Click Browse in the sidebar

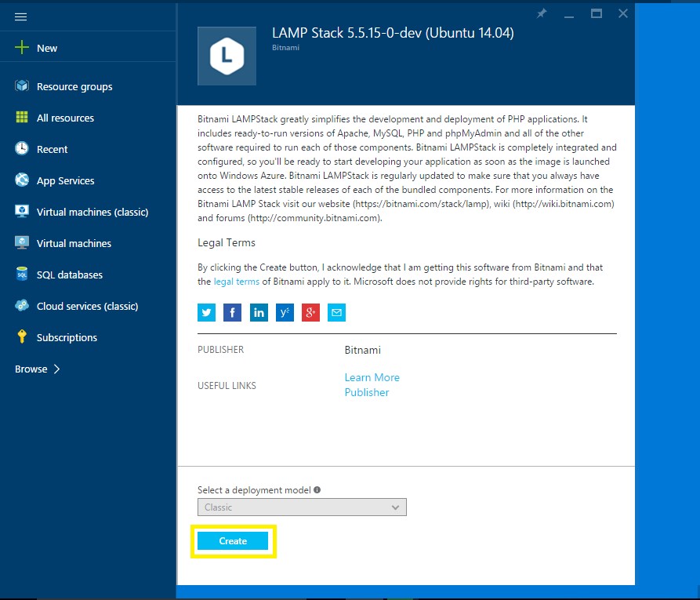[x=31, y=369]
